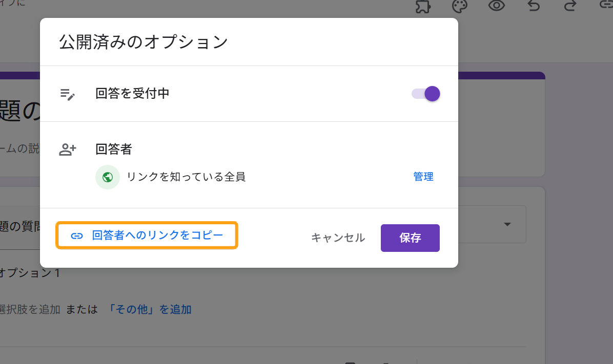Toggle off 回答を受付中 switch
The height and width of the screenshot is (364, 613).
click(x=426, y=94)
